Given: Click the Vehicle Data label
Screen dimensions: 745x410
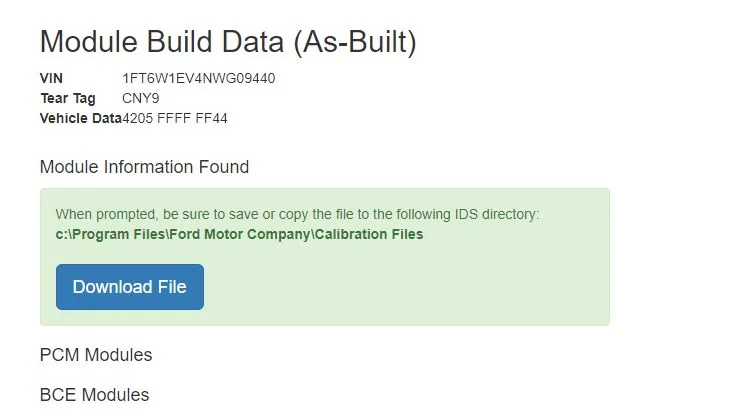Looking at the screenshot, I should pyautogui.click(x=80, y=119).
